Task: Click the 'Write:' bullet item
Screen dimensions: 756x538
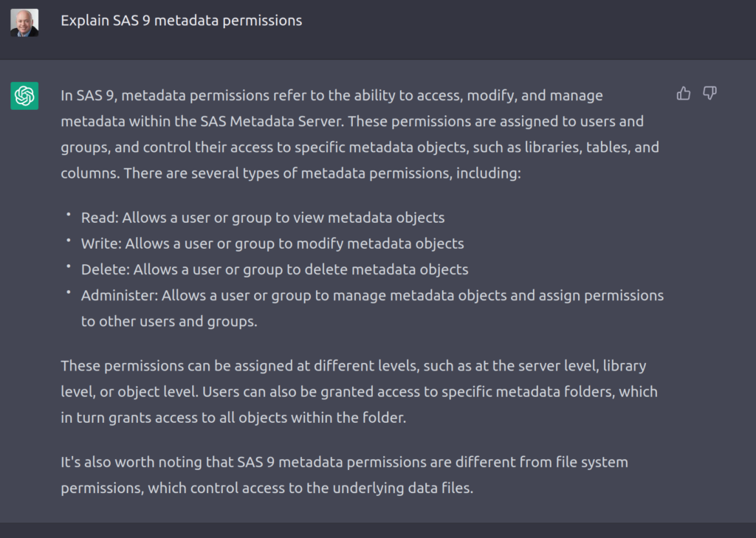Action: click(x=272, y=244)
